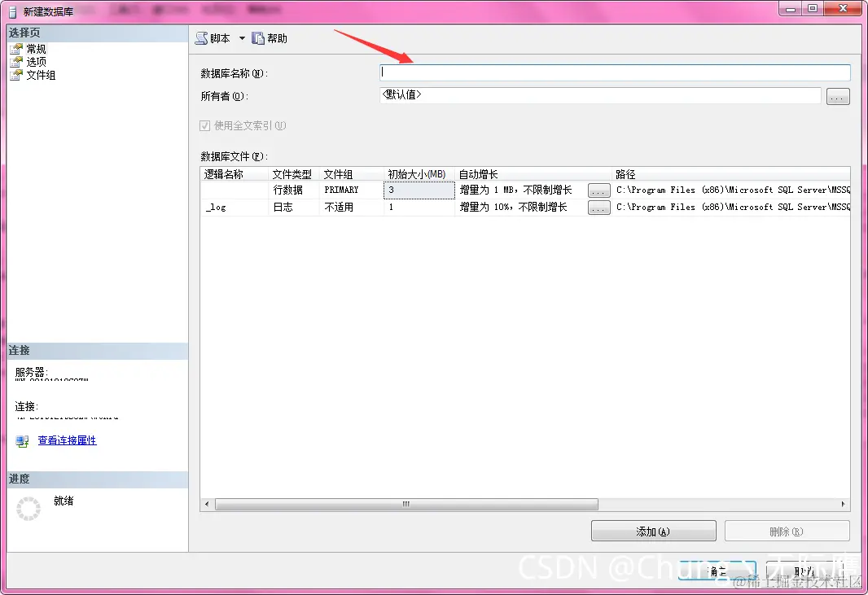This screenshot has width=868, height=595.
Task: Select the 日志 file type cell
Action: pos(293,207)
